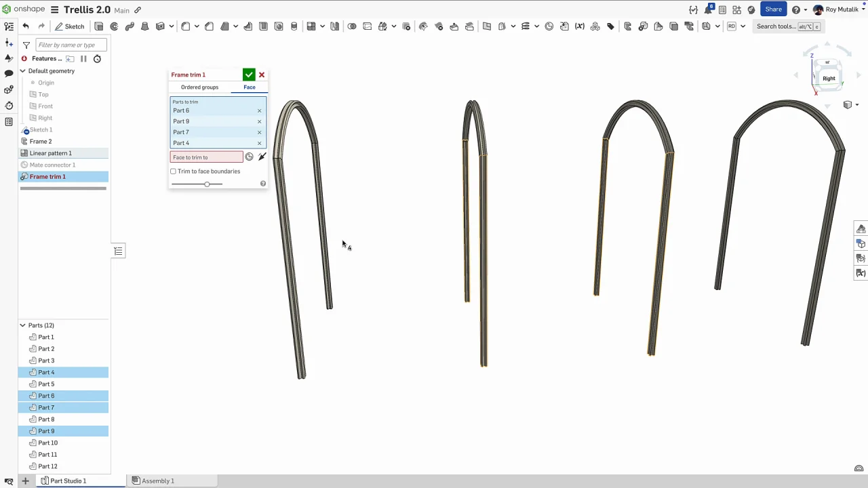This screenshot has height=488, width=868.
Task: Click the blue Share button
Action: pos(773,9)
